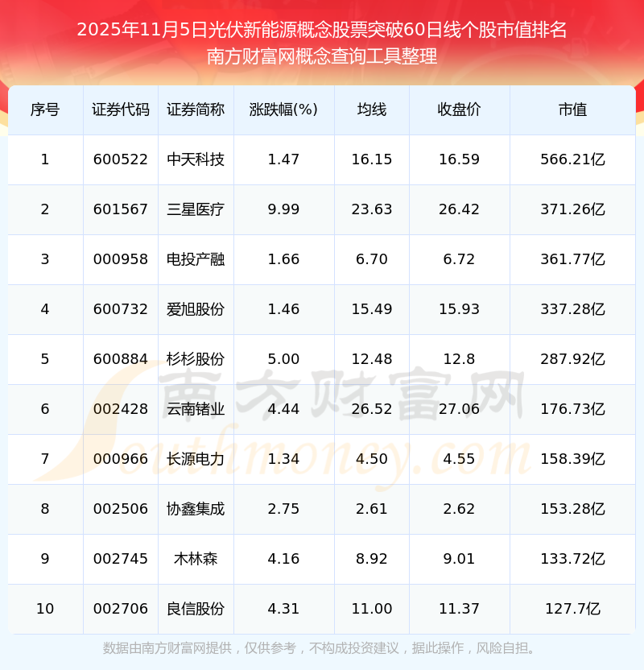The width and height of the screenshot is (644, 670).
Task: Click moving average value 4.50
Action: (x=372, y=459)
